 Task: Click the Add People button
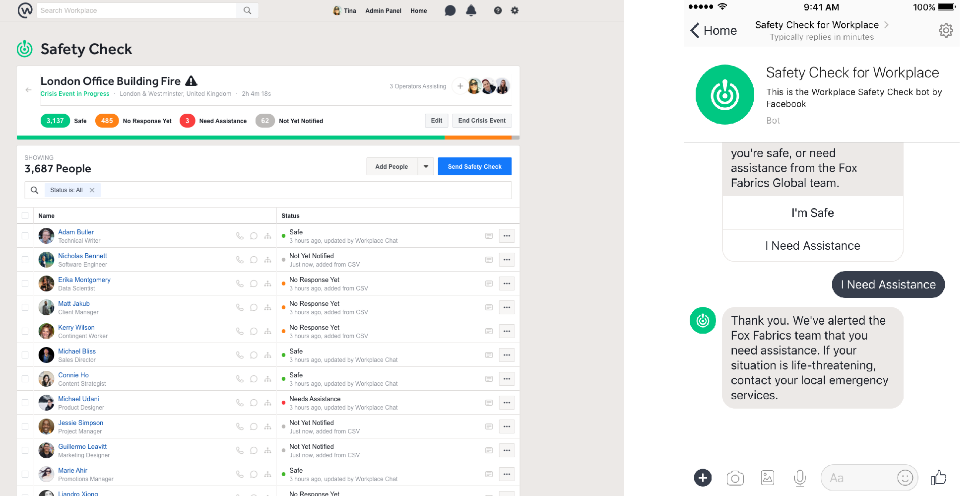(x=392, y=166)
